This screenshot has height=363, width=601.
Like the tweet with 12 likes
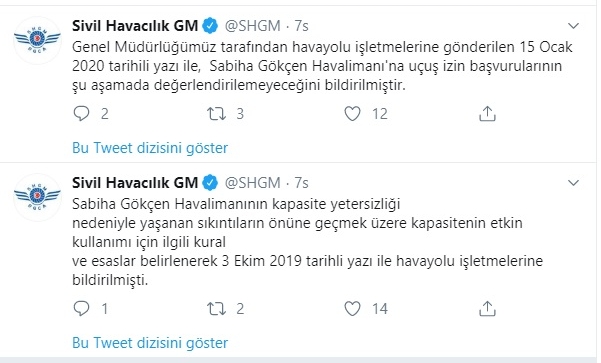352,114
